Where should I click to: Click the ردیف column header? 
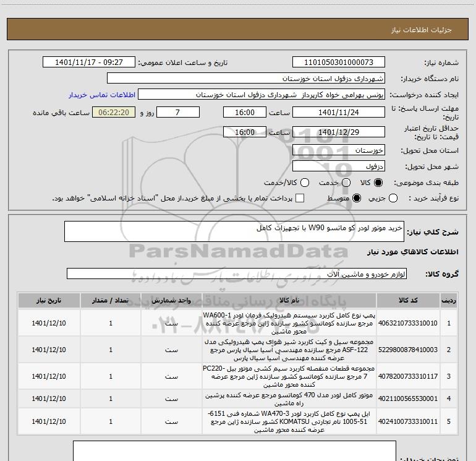(x=449, y=301)
